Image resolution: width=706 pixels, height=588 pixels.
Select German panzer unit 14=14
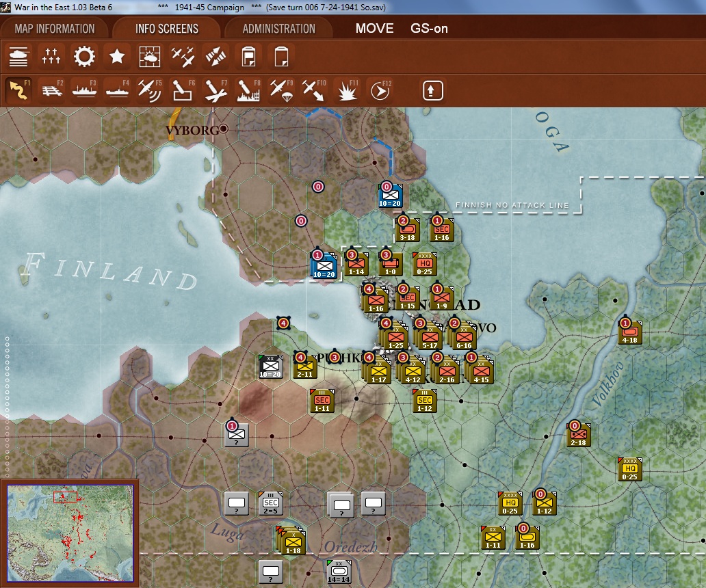[x=339, y=572]
